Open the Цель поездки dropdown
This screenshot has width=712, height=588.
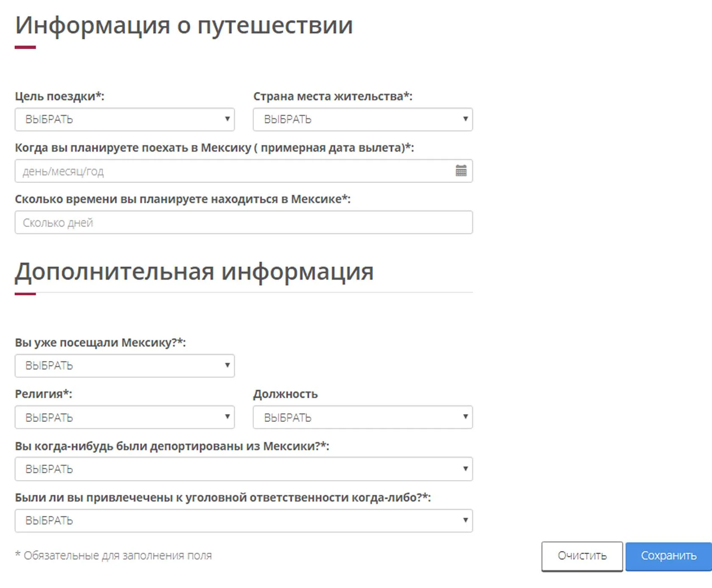125,119
